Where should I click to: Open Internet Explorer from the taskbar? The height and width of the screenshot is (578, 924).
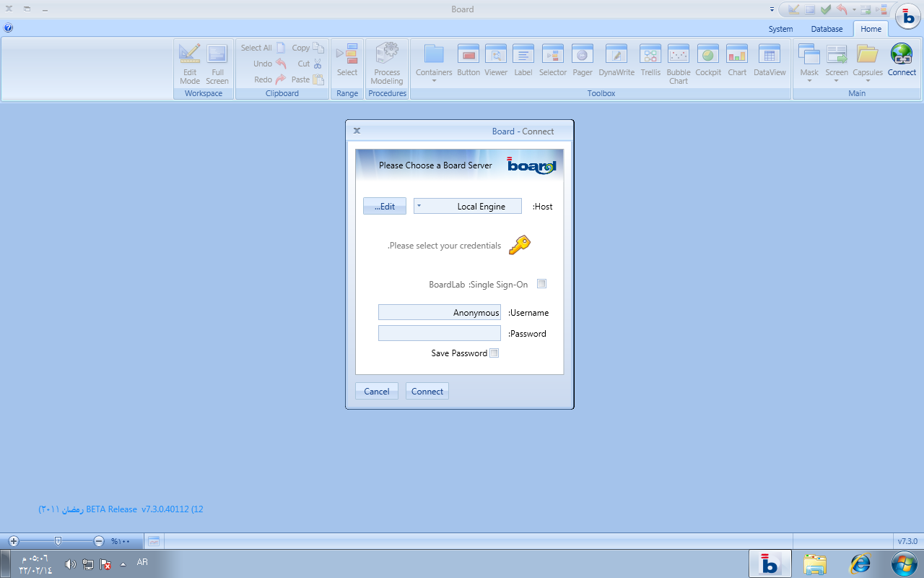(x=859, y=564)
